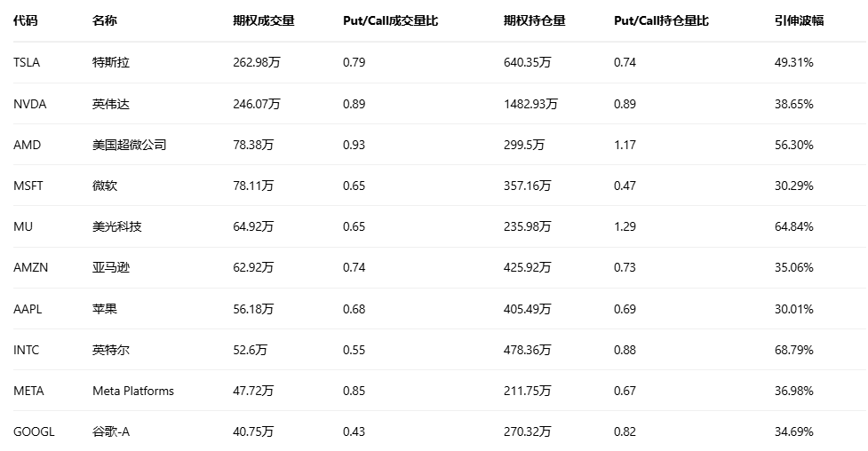Click the INTC ticker code
Viewport: 868px width, 451px height.
pyautogui.click(x=26, y=350)
